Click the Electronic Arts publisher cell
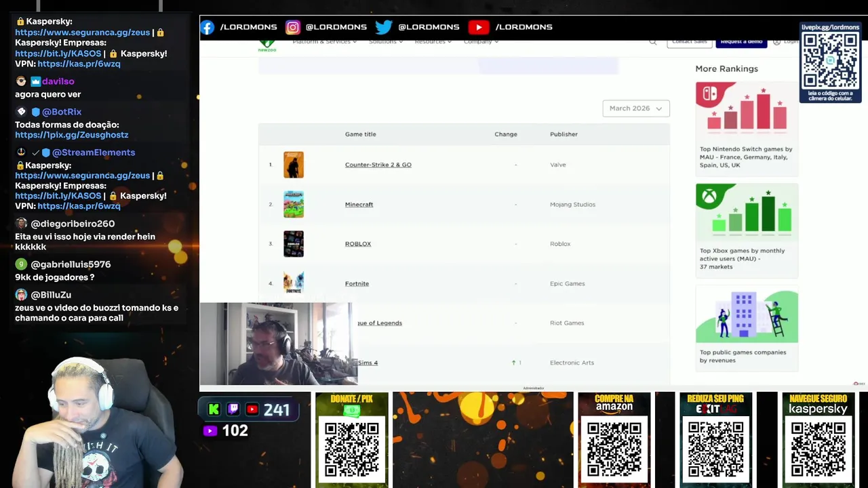The width and height of the screenshot is (868, 488). point(572,363)
